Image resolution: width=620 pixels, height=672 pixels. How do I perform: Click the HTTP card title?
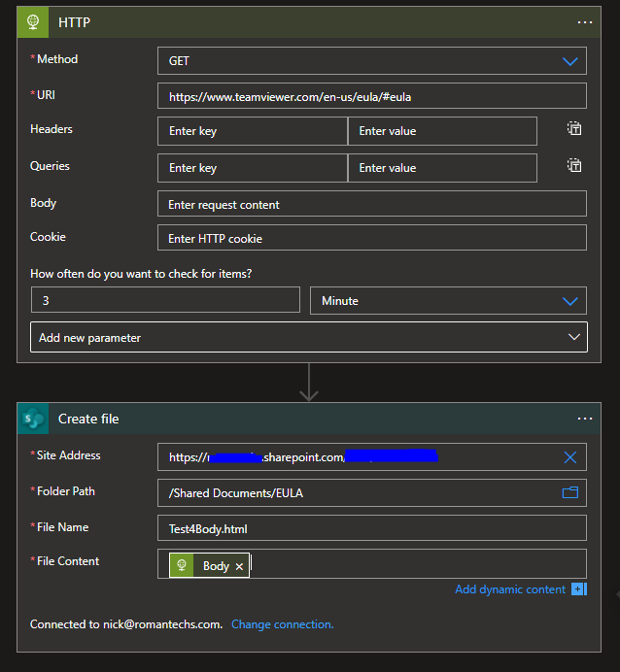tap(74, 22)
